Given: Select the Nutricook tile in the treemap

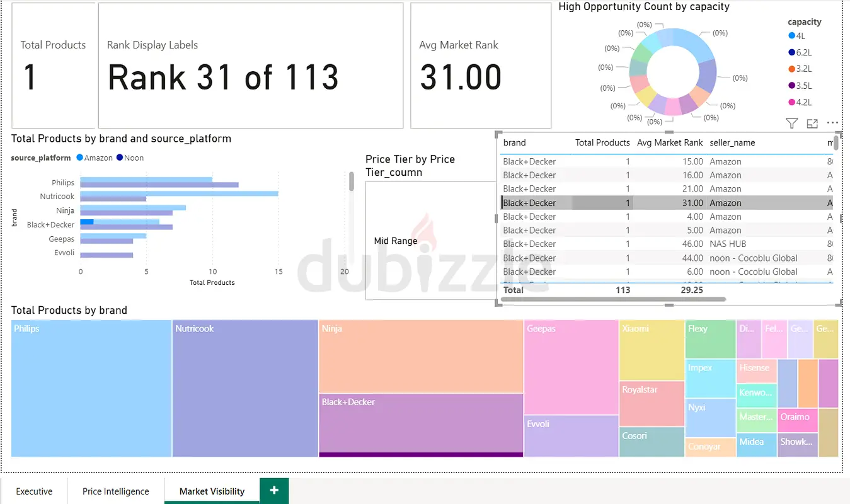Looking at the screenshot, I should (245, 388).
